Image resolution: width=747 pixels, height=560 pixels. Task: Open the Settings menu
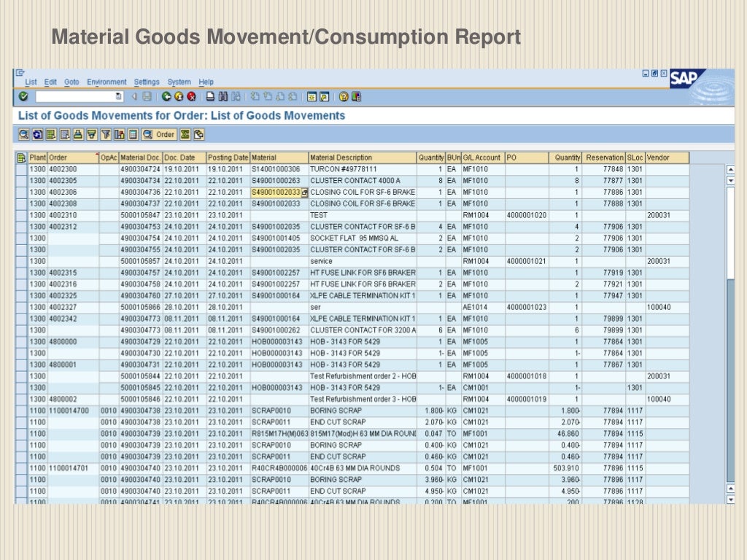point(147,82)
